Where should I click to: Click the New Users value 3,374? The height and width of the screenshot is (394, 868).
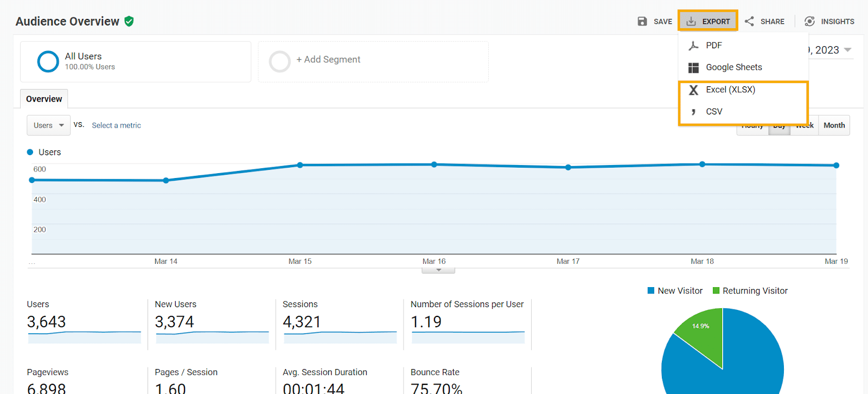pos(174,322)
